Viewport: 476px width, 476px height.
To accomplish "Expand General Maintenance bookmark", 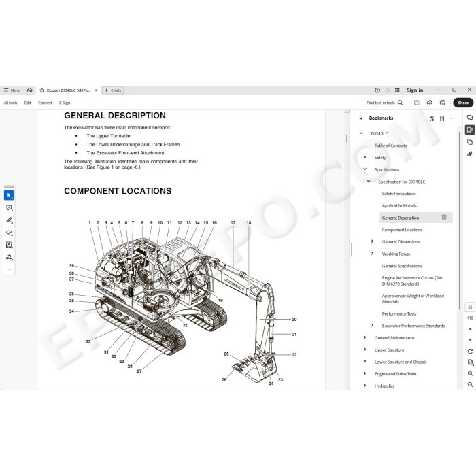I will point(365,337).
